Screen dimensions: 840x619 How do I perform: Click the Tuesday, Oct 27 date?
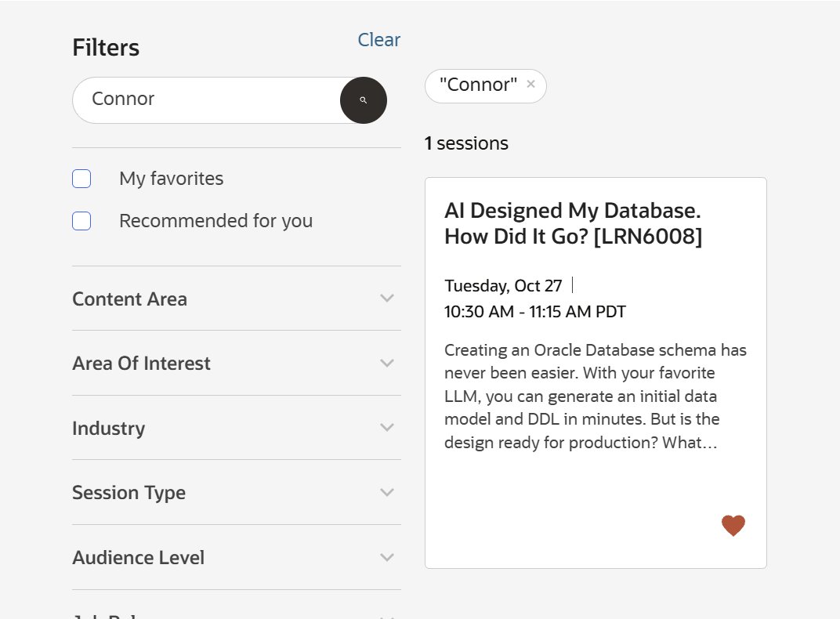(x=503, y=286)
